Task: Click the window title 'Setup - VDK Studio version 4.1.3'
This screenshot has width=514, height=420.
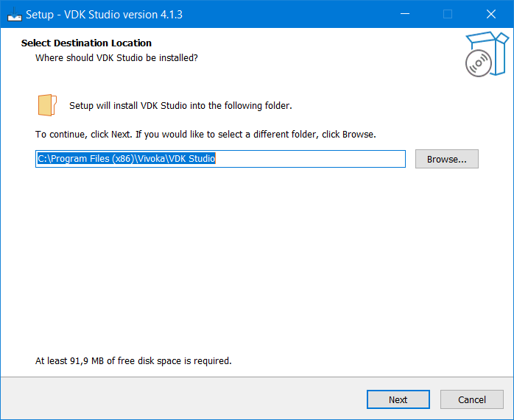Action: tap(104, 13)
